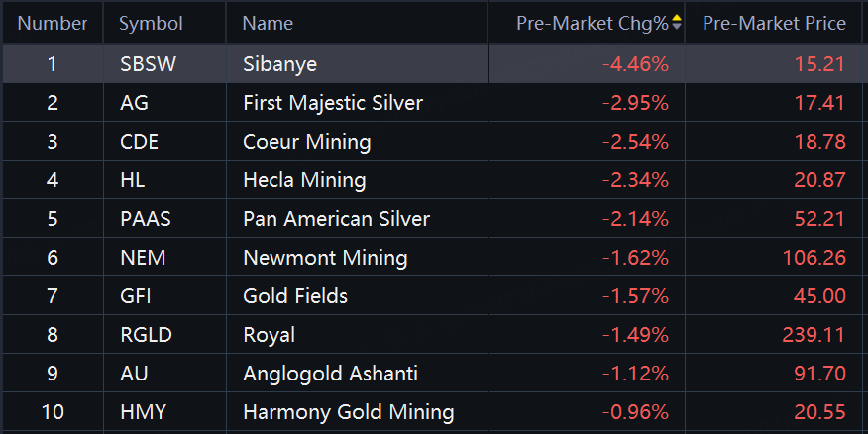Click the Symbol column header

tap(151, 23)
